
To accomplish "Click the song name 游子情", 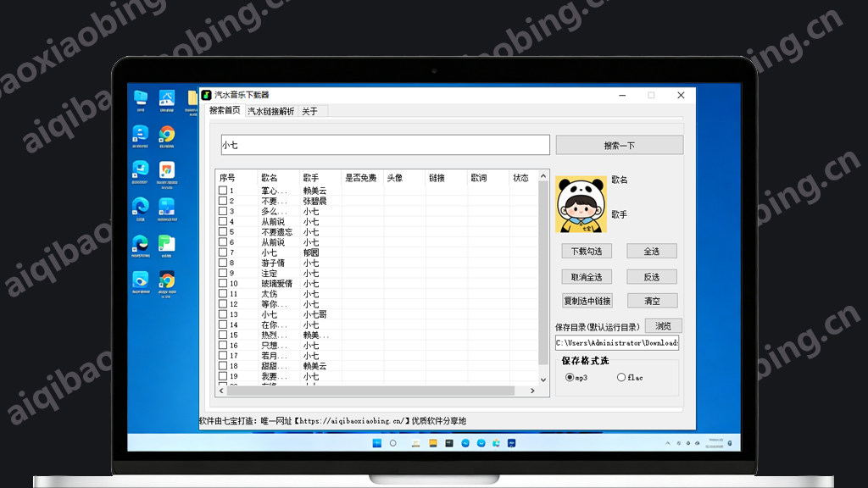I will (x=273, y=263).
